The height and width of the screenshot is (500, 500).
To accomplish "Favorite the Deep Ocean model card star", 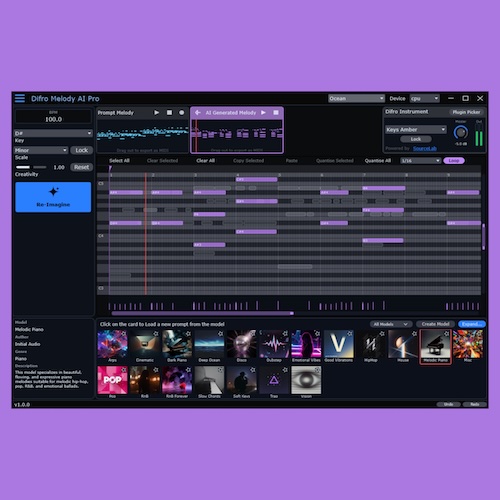I will [221, 333].
